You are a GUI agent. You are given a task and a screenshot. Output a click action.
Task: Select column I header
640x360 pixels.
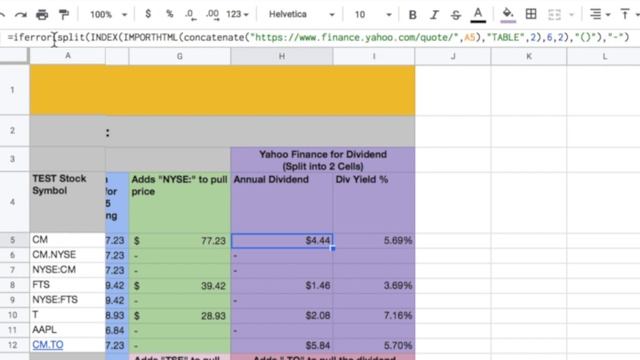click(374, 56)
